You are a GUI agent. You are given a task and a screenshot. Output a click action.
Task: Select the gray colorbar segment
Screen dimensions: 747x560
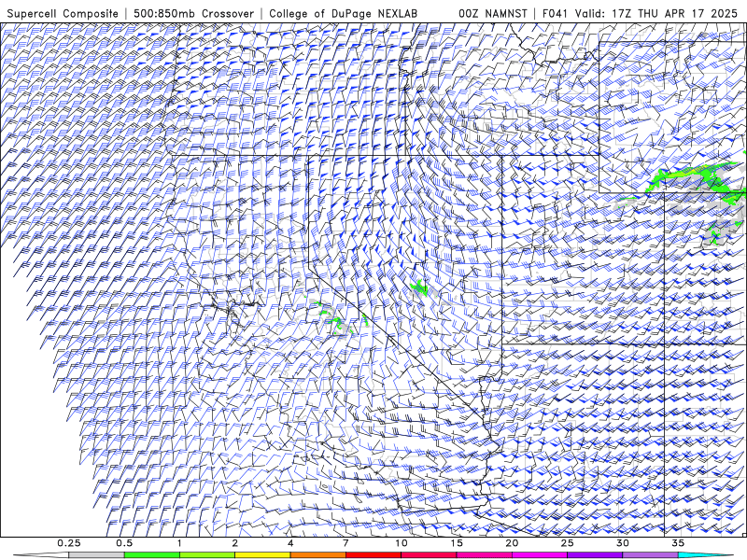tap(96, 555)
